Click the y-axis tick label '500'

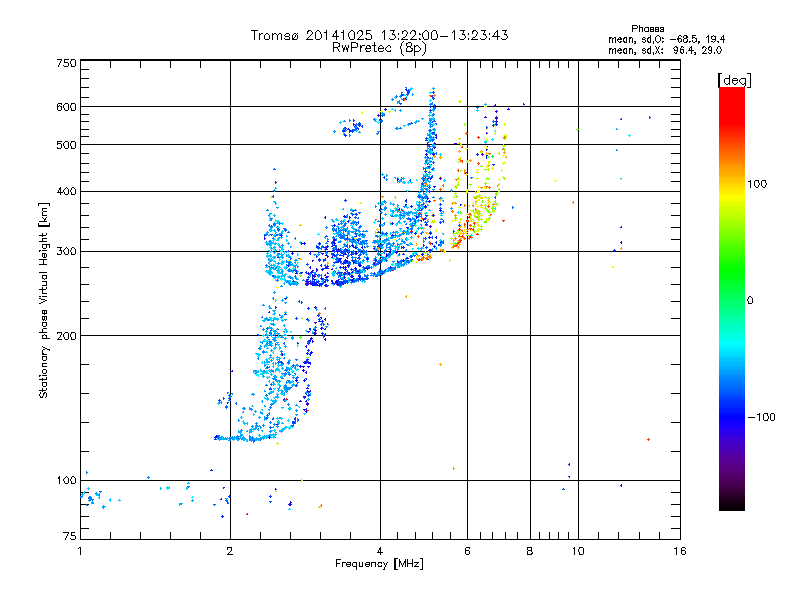point(66,145)
